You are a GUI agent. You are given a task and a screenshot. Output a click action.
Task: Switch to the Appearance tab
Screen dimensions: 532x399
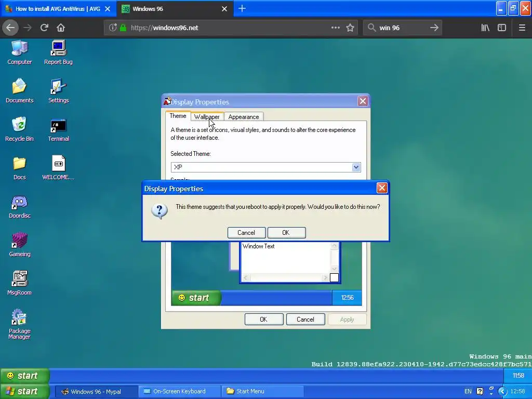point(244,116)
